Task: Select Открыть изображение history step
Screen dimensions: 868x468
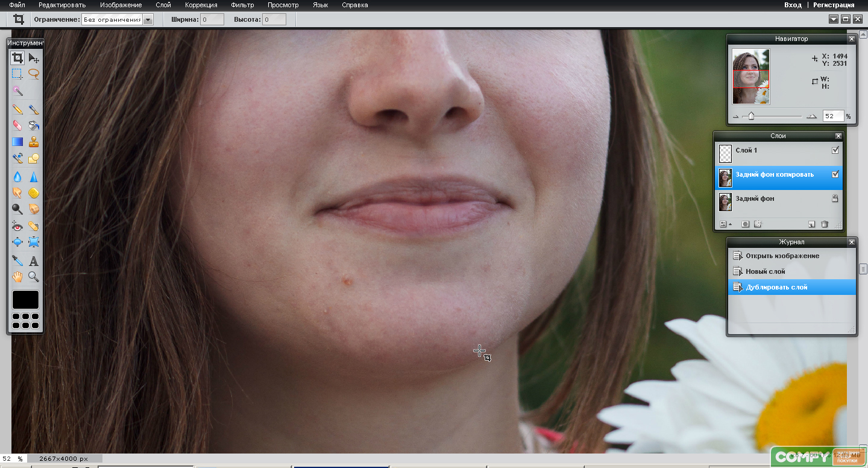Action: tap(792, 256)
